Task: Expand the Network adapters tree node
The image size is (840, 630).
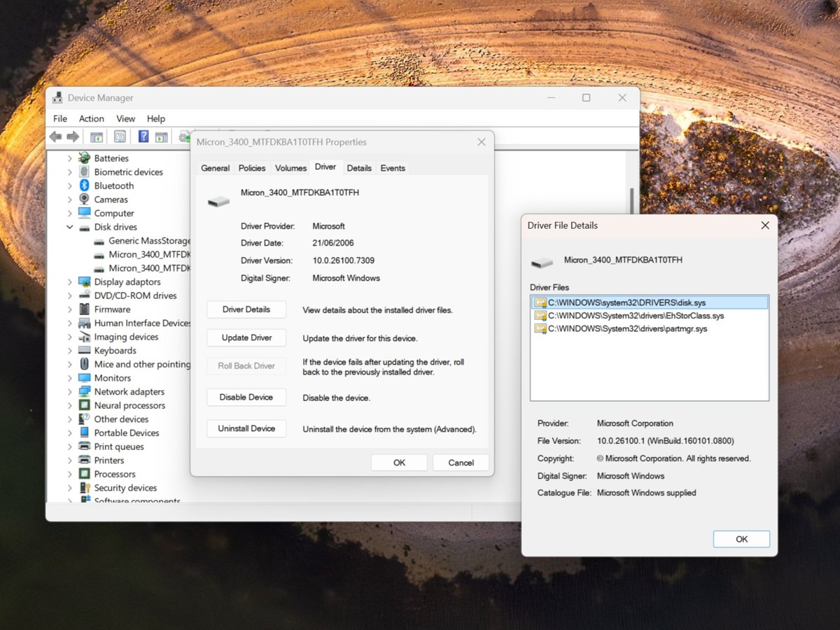Action: [x=70, y=391]
